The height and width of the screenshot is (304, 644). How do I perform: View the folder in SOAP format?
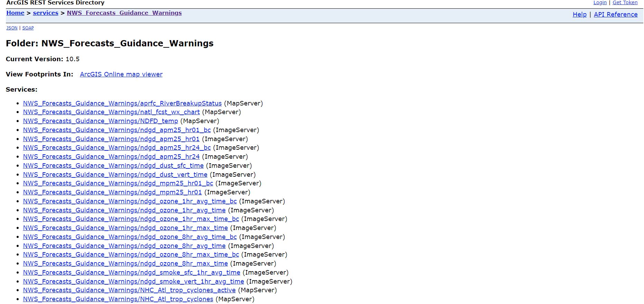28,28
